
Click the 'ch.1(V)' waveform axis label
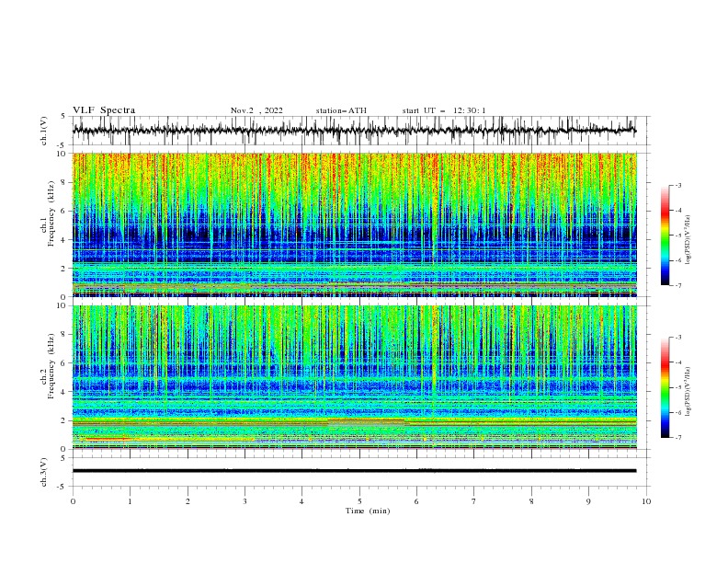(44, 131)
